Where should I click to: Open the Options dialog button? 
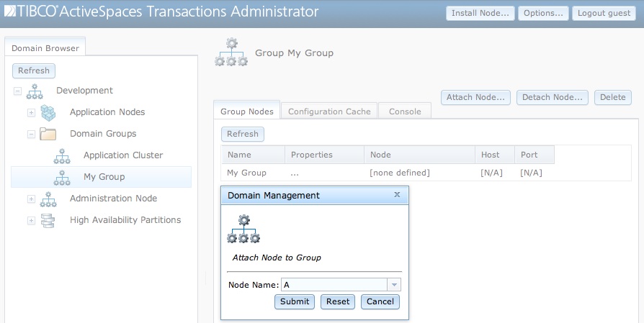tap(543, 13)
